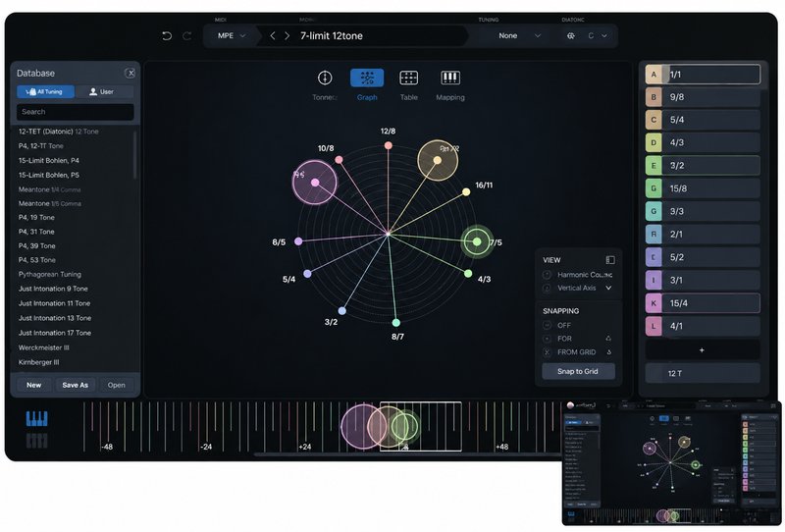The image size is (785, 532).
Task: Select FROM GRID snapping option
Action: [x=548, y=352]
